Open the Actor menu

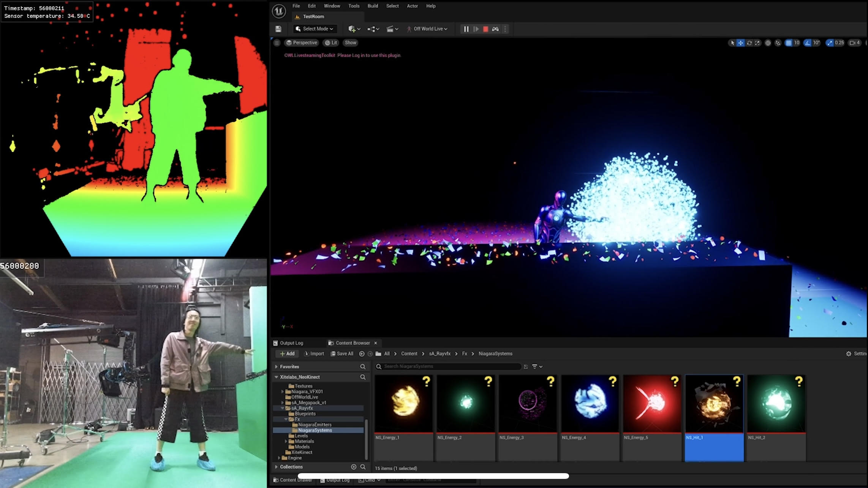click(x=412, y=6)
